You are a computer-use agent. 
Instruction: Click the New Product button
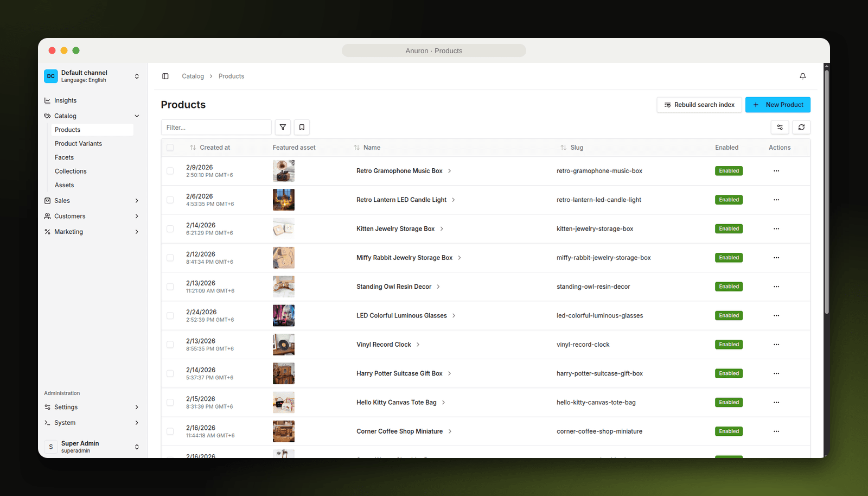tap(778, 105)
